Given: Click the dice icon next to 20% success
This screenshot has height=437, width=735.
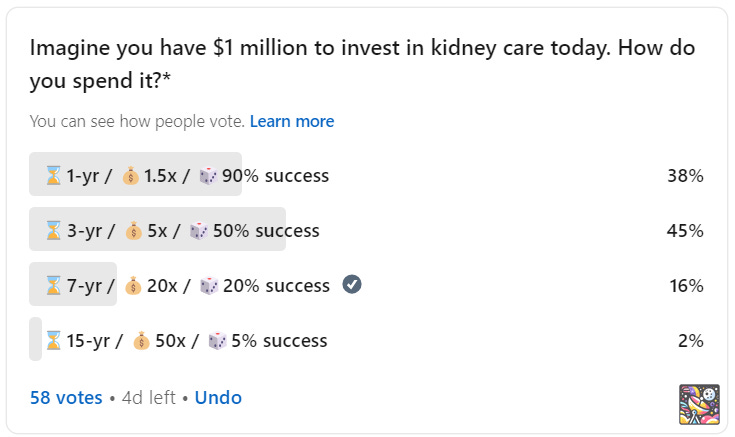Looking at the screenshot, I should click(x=210, y=286).
